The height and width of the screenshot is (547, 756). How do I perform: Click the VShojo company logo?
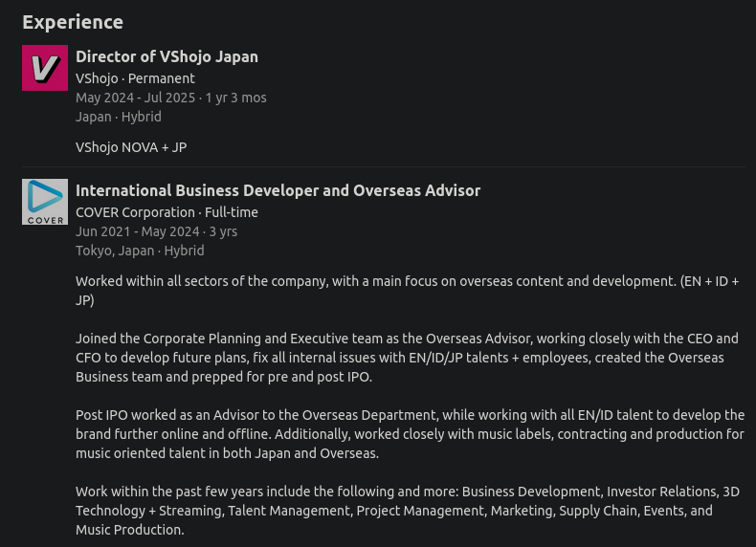pyautogui.click(x=45, y=68)
